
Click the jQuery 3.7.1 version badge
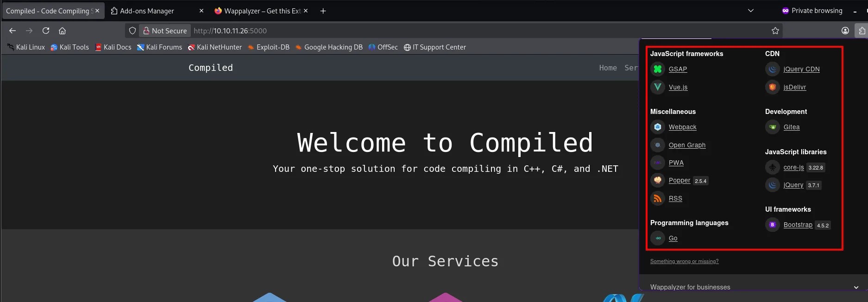(x=814, y=185)
